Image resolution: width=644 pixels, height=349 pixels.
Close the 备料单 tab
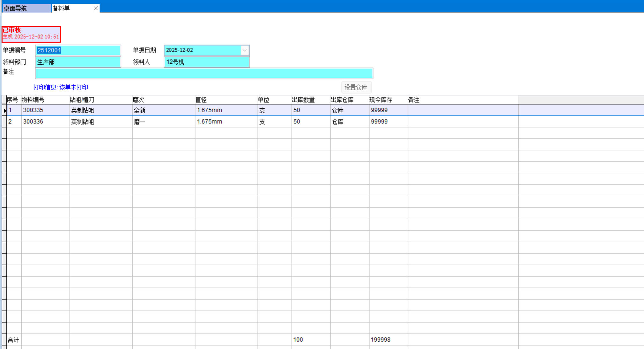click(x=96, y=9)
